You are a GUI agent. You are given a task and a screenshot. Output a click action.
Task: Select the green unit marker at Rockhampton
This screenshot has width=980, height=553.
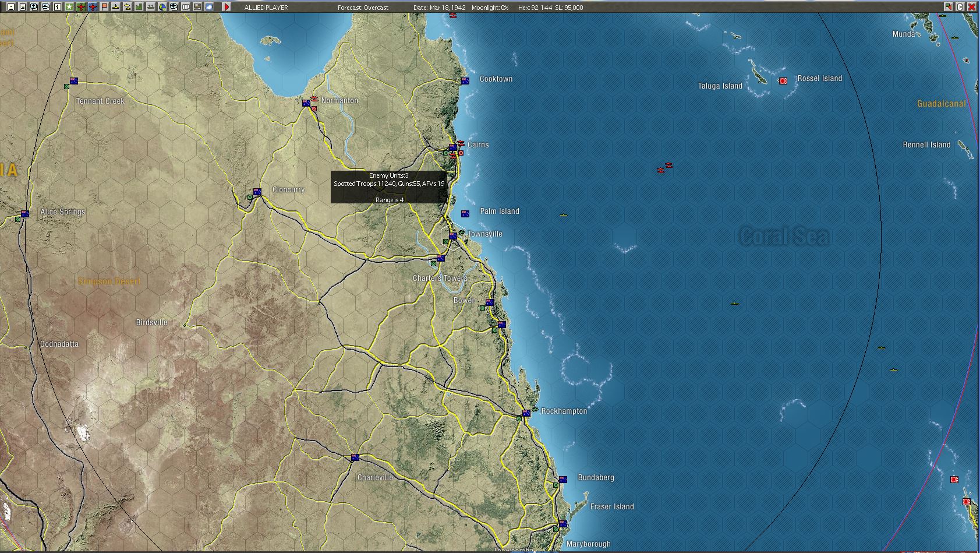click(519, 418)
